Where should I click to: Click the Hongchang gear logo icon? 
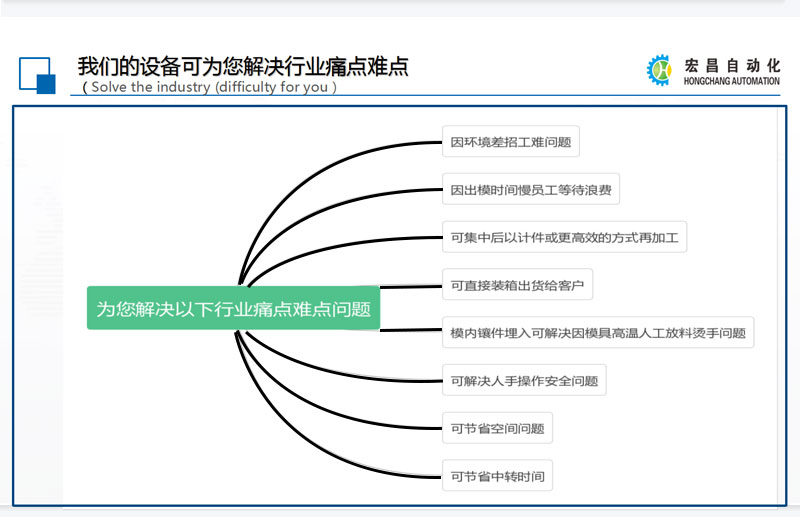click(660, 70)
